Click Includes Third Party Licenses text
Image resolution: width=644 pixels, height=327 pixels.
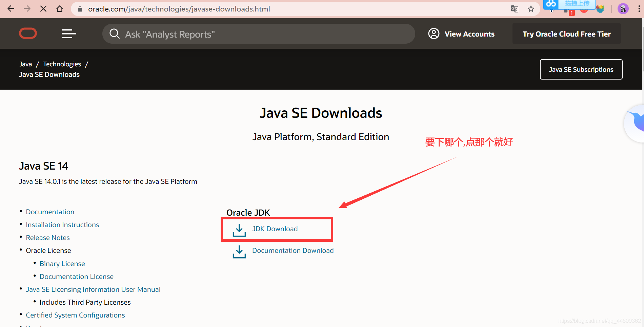coord(85,302)
